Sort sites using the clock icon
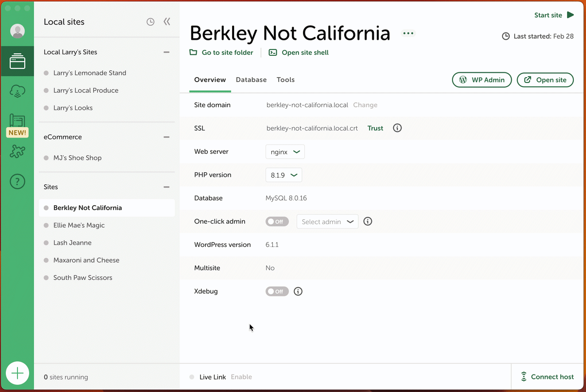The width and height of the screenshot is (586, 392). click(151, 22)
